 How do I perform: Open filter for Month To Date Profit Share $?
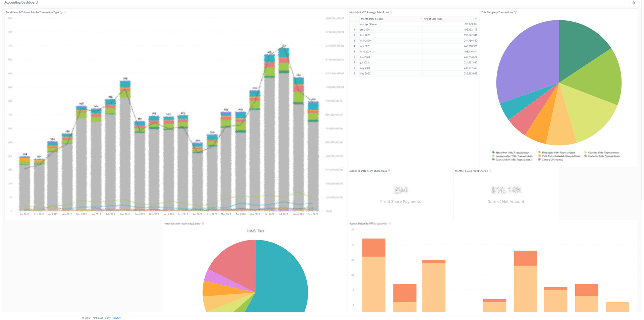click(x=490, y=171)
